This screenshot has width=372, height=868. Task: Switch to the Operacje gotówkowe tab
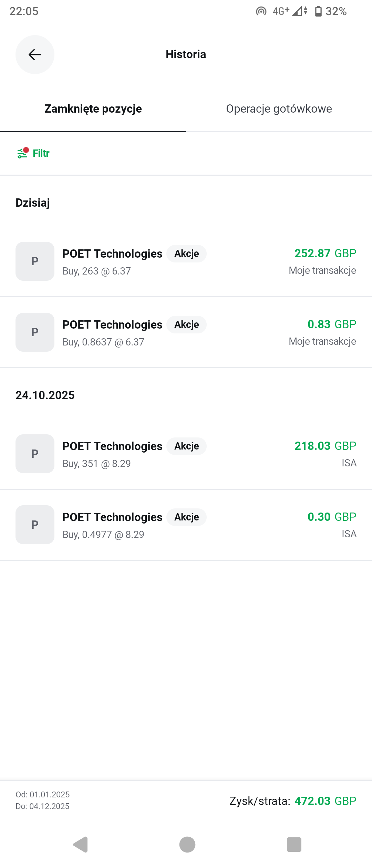click(279, 109)
